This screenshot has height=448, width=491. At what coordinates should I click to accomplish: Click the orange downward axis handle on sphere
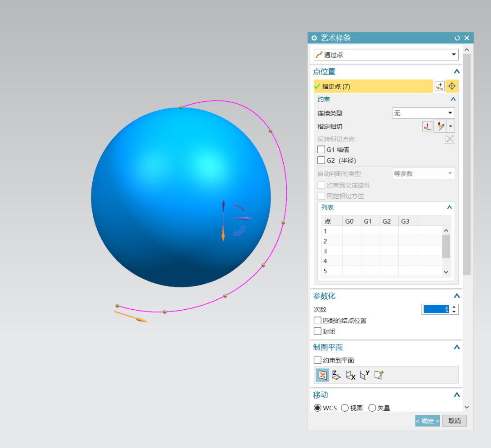tap(223, 233)
